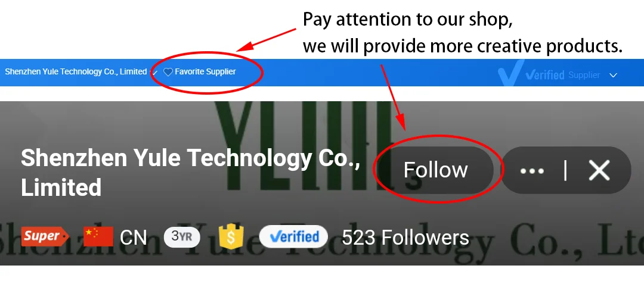644x281 pixels.
Task: Click the heart icon beside Favorite Supplier
Action: [168, 72]
